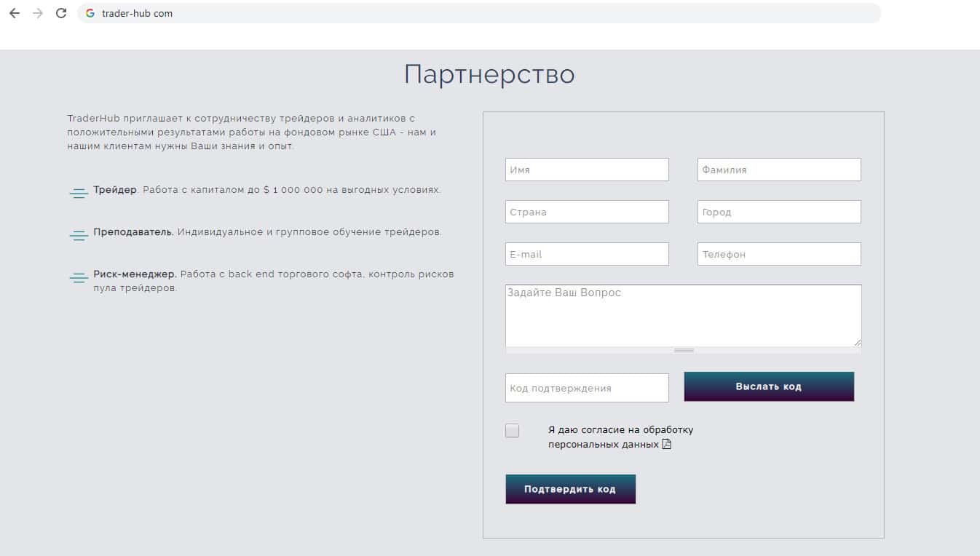
Task: Click the lines icon next to Трейдер
Action: [79, 193]
